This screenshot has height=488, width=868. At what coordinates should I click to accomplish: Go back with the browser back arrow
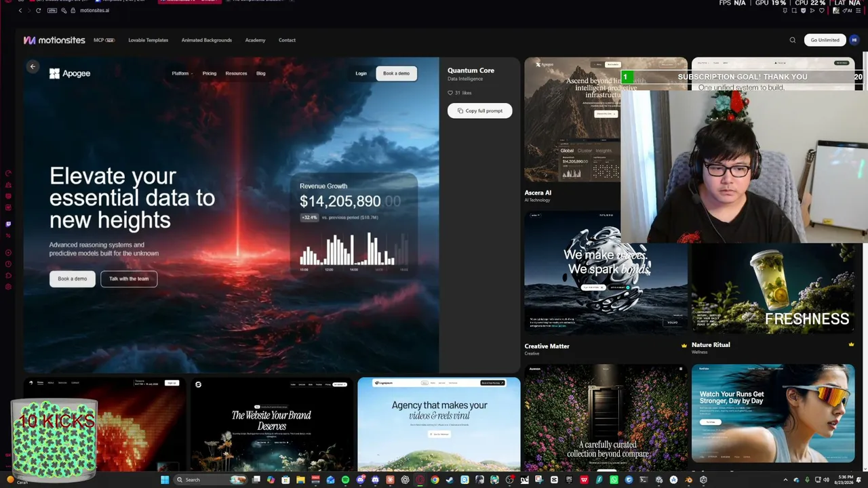pyautogui.click(x=20, y=10)
